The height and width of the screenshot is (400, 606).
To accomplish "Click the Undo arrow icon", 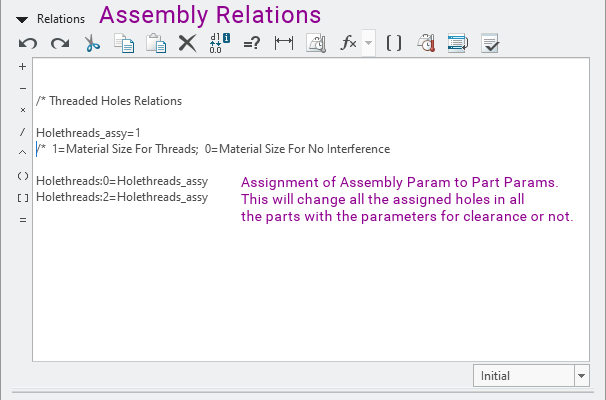I will point(28,43).
